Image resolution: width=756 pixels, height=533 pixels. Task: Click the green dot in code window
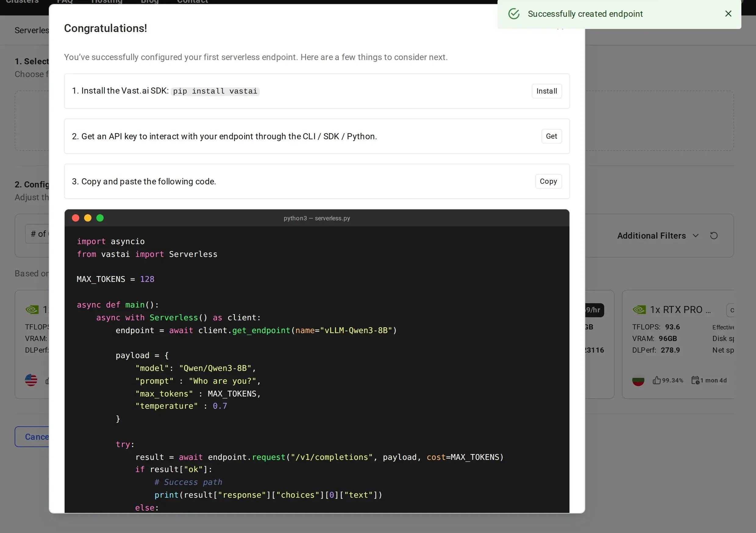tap(100, 218)
